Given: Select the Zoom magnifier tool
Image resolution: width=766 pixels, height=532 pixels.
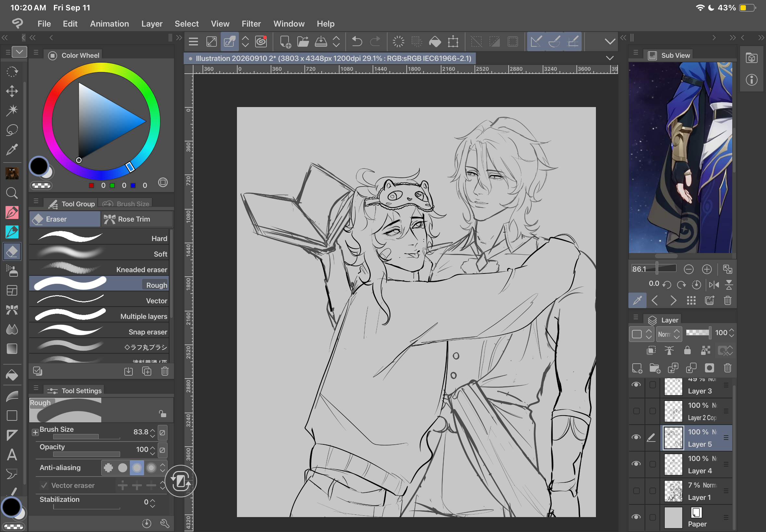Looking at the screenshot, I should click(x=12, y=193).
